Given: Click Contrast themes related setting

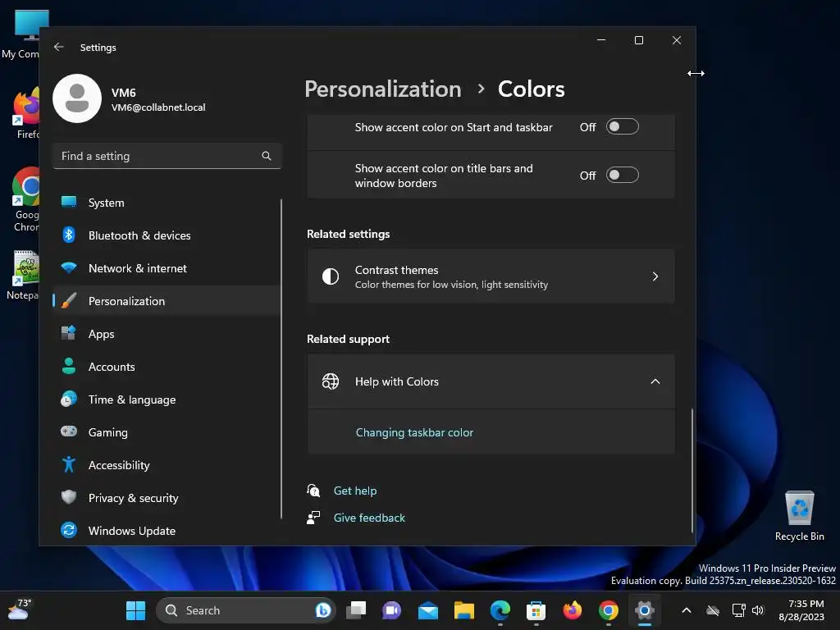Looking at the screenshot, I should (x=491, y=276).
